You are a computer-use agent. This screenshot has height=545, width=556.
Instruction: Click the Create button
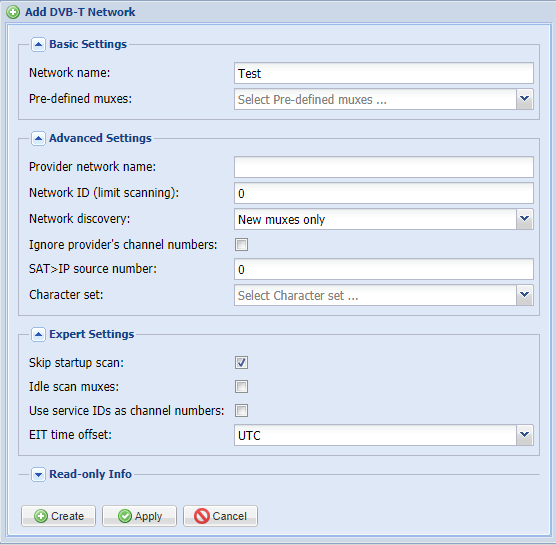click(59, 516)
